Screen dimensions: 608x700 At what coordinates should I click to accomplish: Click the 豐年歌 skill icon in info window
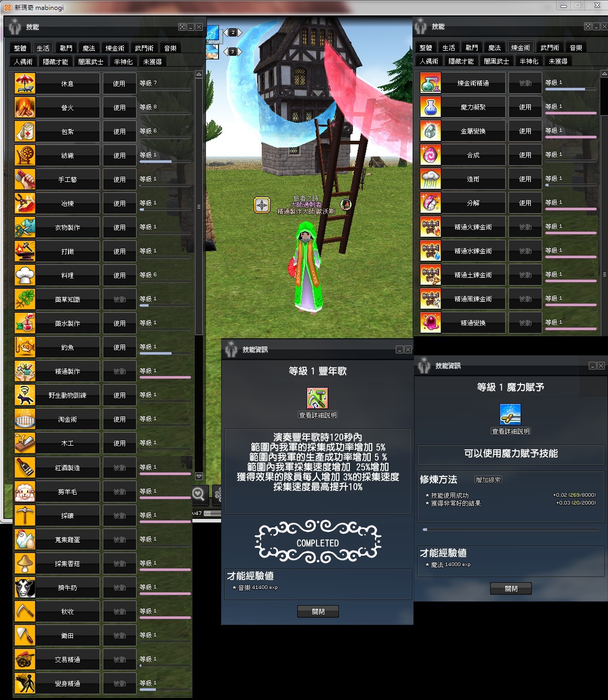pyautogui.click(x=318, y=399)
